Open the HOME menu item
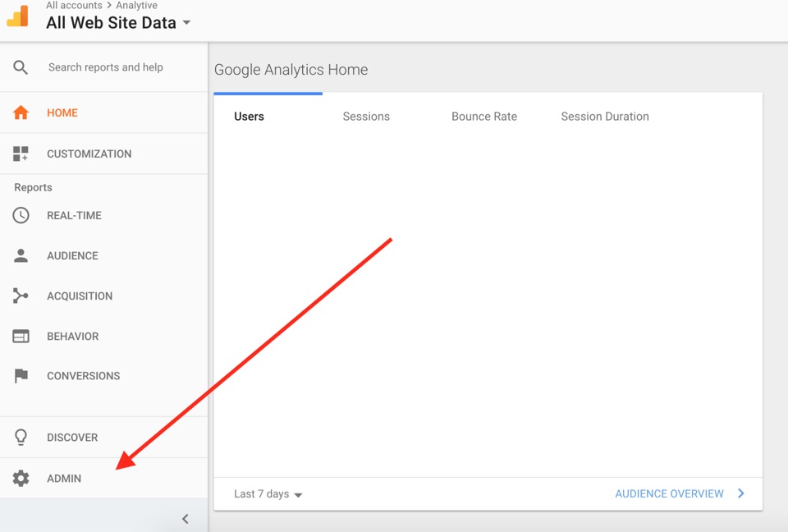 coord(103,112)
